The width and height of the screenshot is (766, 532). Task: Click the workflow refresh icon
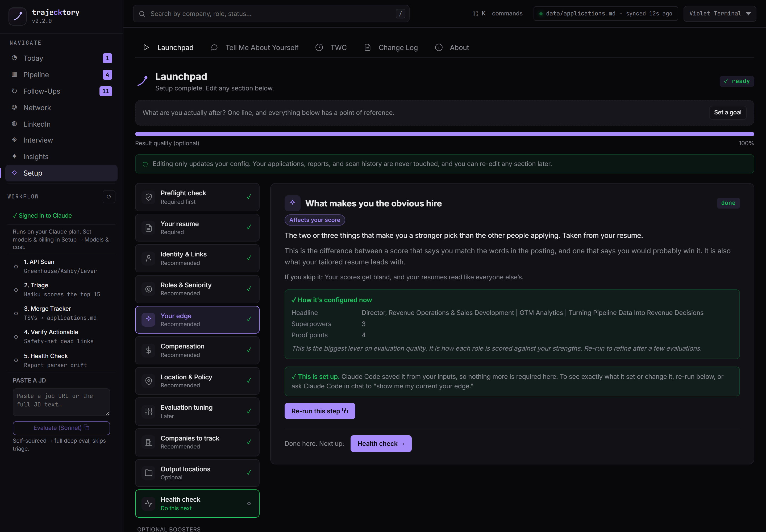click(109, 197)
